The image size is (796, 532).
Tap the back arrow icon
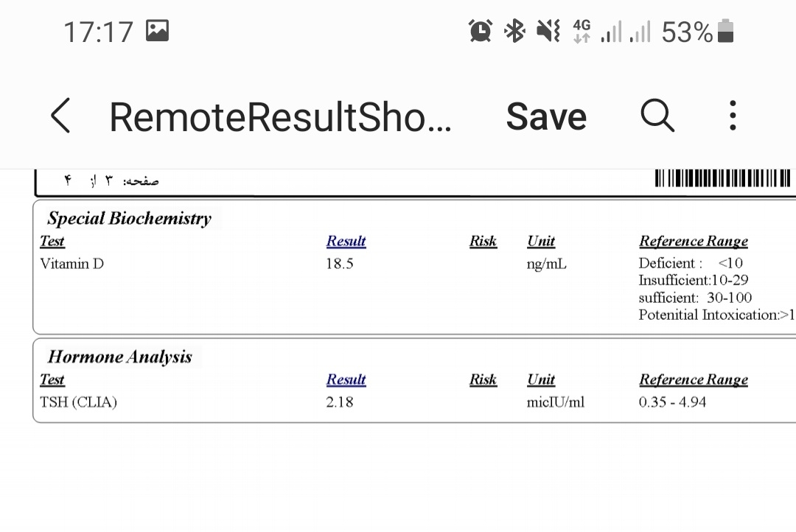click(60, 116)
